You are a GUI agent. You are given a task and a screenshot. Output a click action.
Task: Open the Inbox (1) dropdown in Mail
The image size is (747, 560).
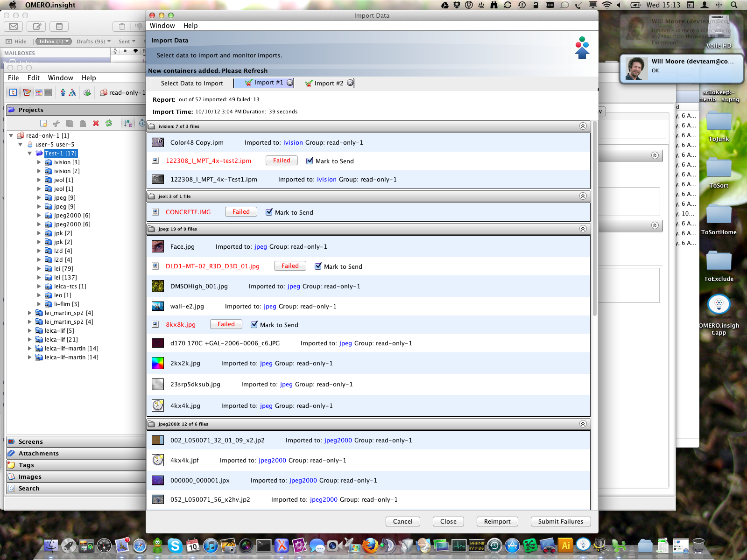(54, 42)
